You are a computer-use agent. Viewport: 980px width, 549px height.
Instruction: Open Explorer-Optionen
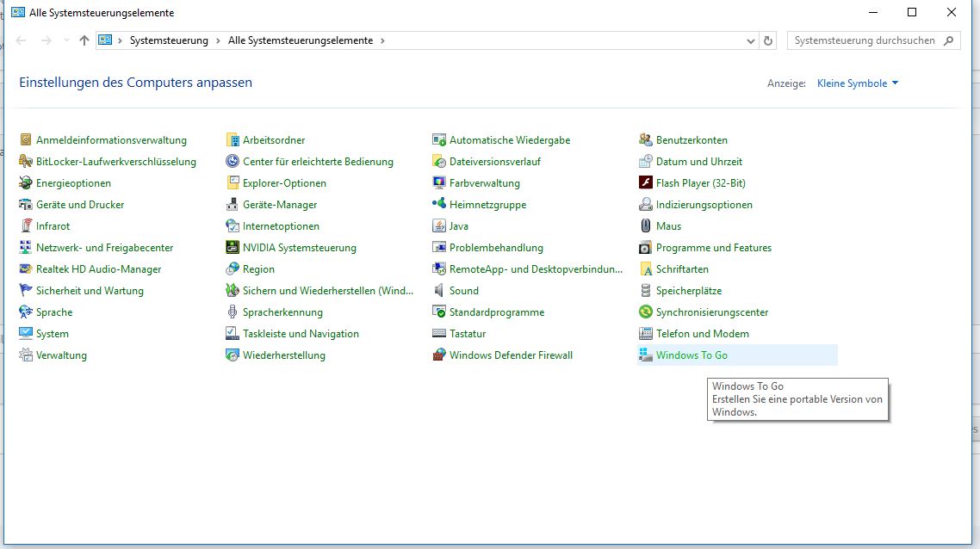point(284,183)
